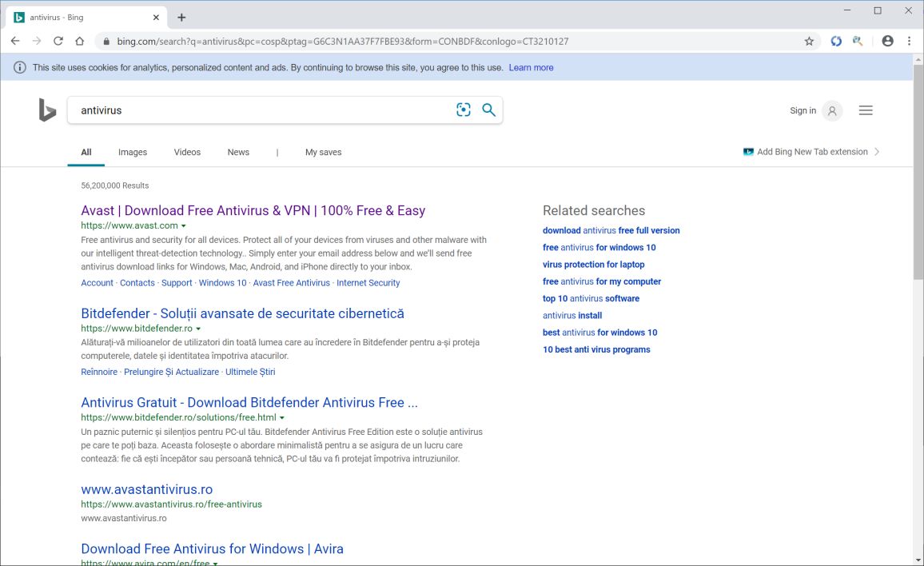
Task: Go to browser home page
Action: pyautogui.click(x=80, y=41)
